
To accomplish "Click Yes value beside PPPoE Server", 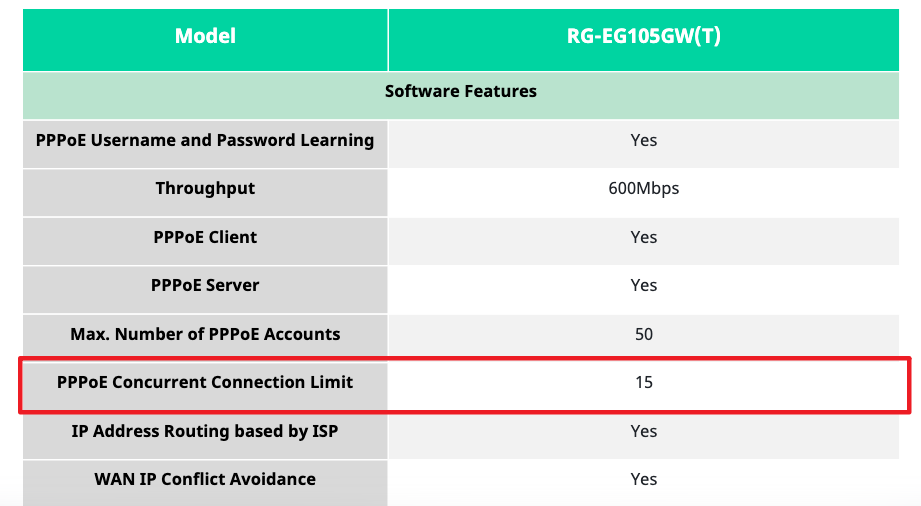I will point(644,286).
